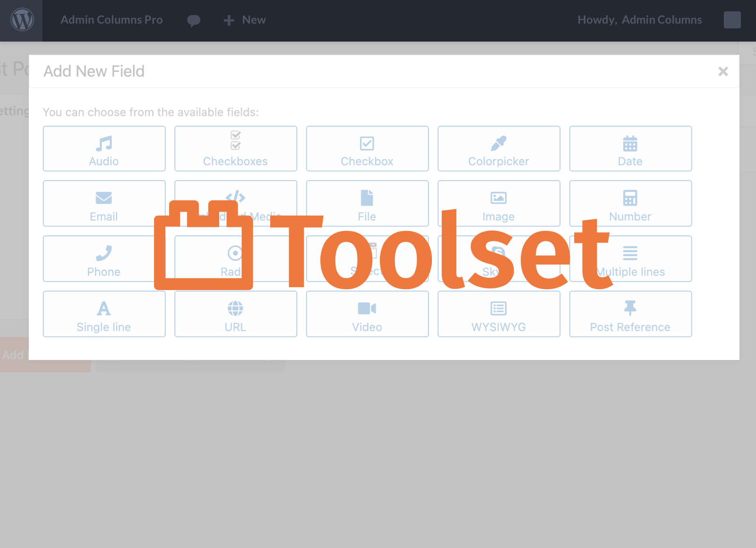Select the File field type

pyautogui.click(x=367, y=204)
